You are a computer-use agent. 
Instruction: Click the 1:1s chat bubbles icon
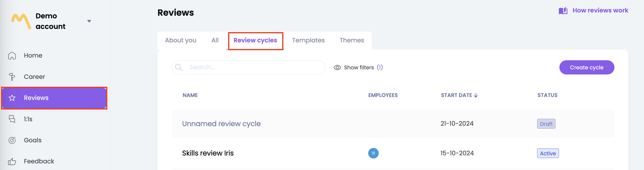tap(12, 119)
